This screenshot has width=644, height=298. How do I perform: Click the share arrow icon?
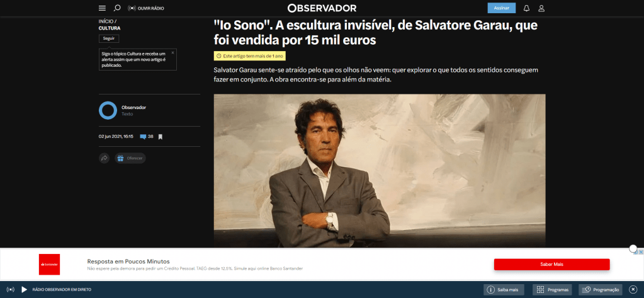click(x=105, y=158)
